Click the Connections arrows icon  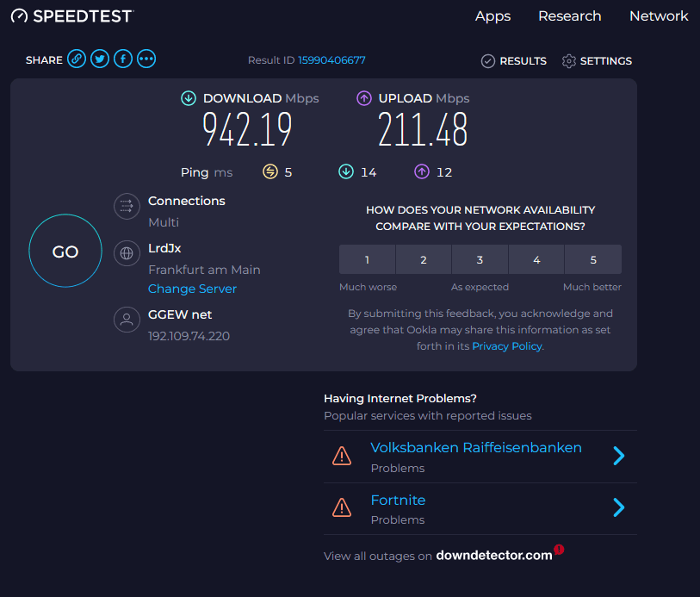pyautogui.click(x=127, y=206)
